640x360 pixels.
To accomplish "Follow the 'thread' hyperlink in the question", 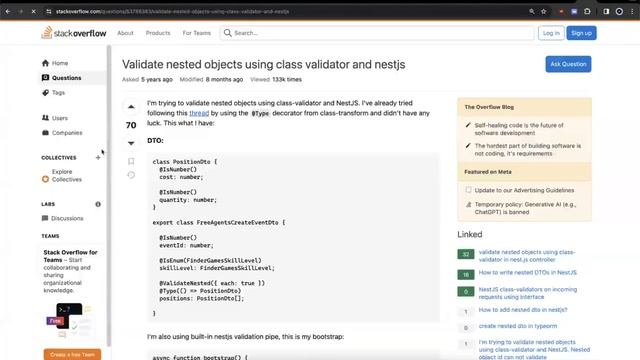I will (x=199, y=113).
